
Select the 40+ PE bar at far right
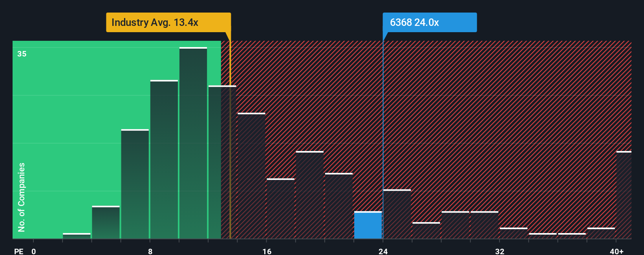[x=624, y=195]
